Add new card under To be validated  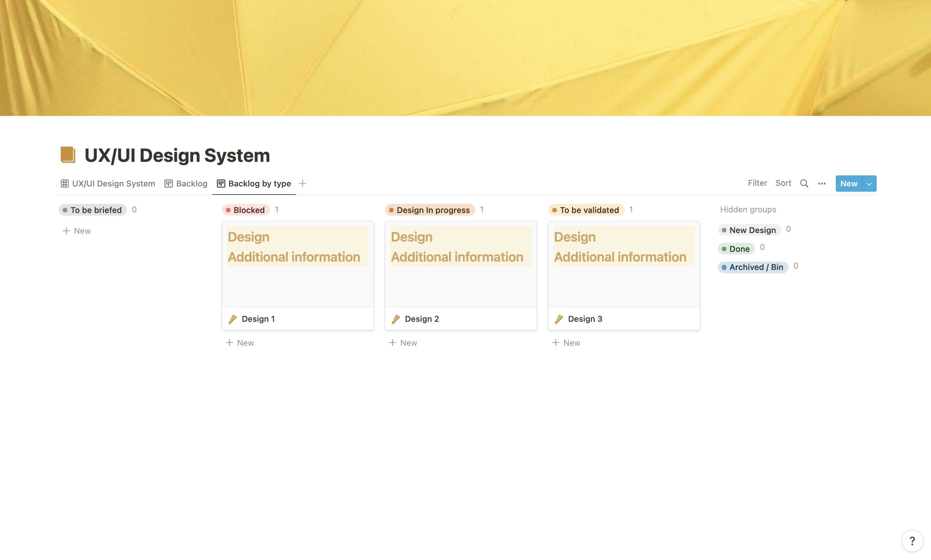(x=566, y=343)
